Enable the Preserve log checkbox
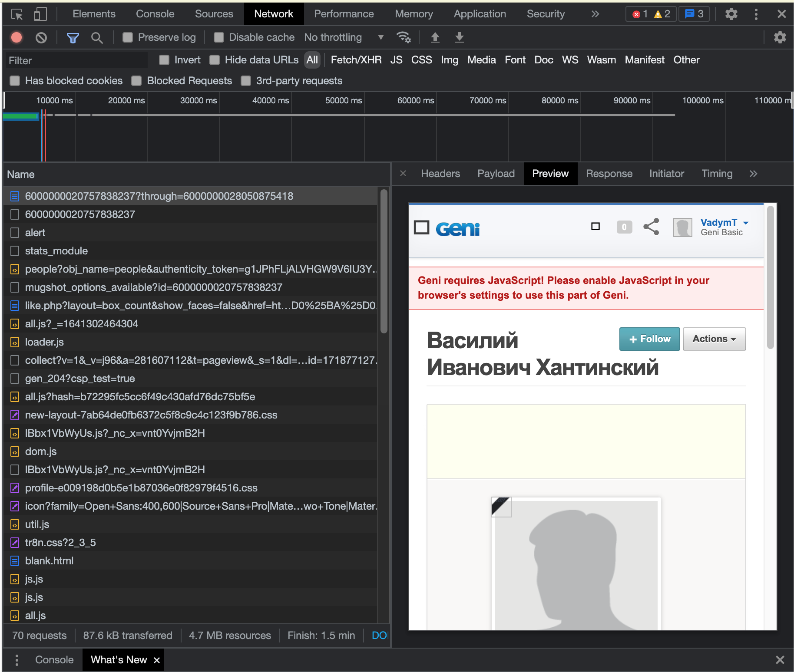 click(x=128, y=38)
